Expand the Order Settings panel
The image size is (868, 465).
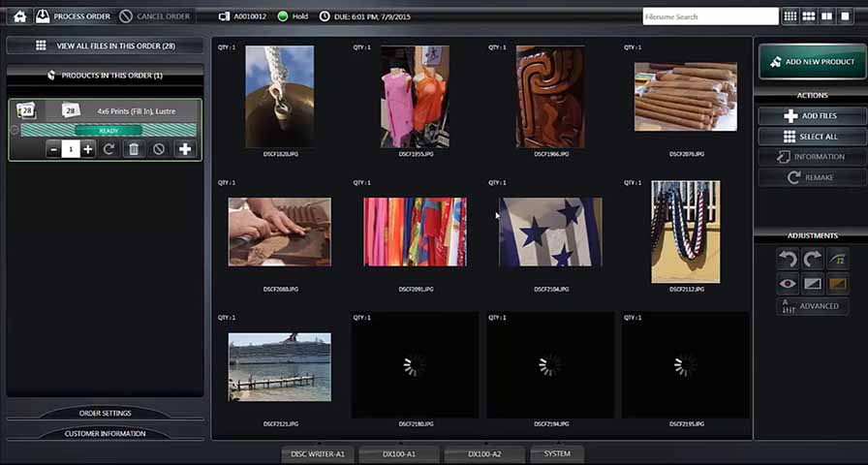pyautogui.click(x=106, y=414)
